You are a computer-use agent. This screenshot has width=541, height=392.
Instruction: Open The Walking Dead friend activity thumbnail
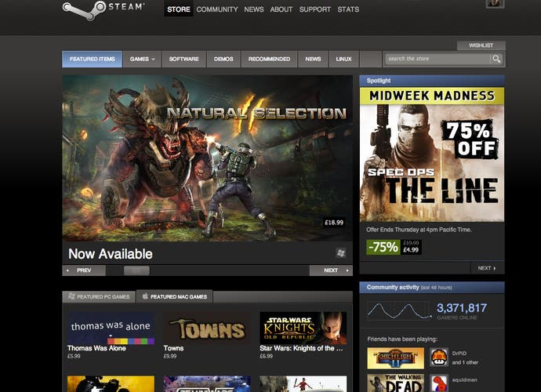395,383
